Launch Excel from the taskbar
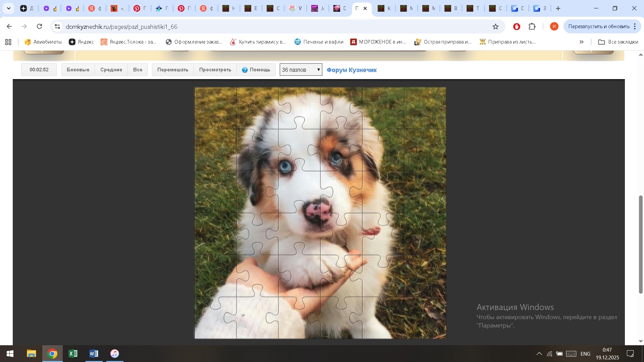Viewport: 644px width, 362px height. pos(73,354)
